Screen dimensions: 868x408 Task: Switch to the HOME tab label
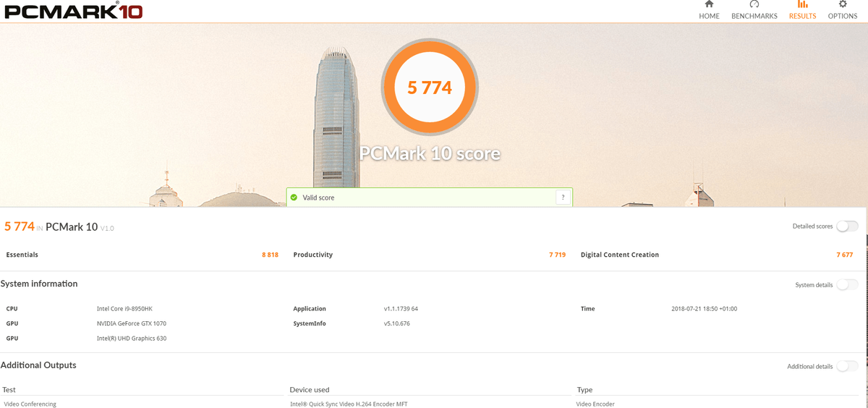click(x=709, y=16)
